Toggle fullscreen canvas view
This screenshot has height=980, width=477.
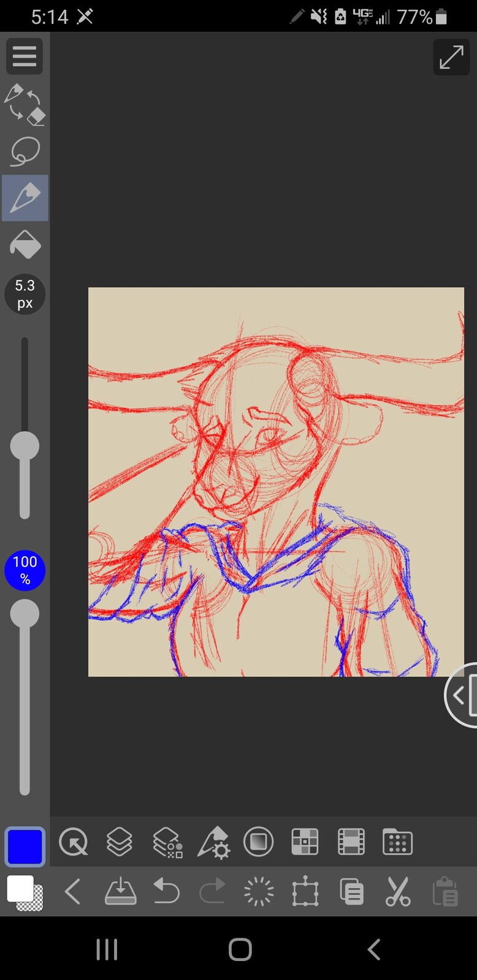coord(451,57)
